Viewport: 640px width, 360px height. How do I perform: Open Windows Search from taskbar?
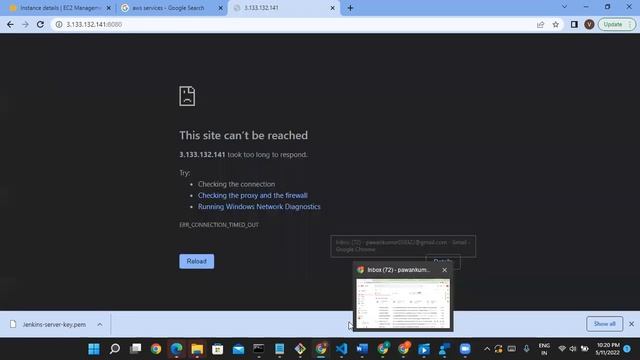point(115,349)
